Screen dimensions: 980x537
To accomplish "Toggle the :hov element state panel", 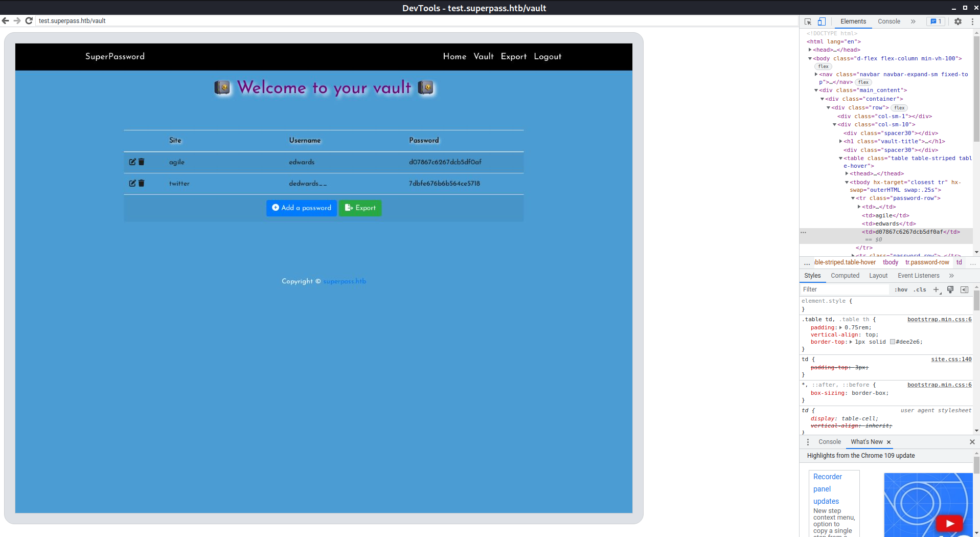I will [x=901, y=289].
